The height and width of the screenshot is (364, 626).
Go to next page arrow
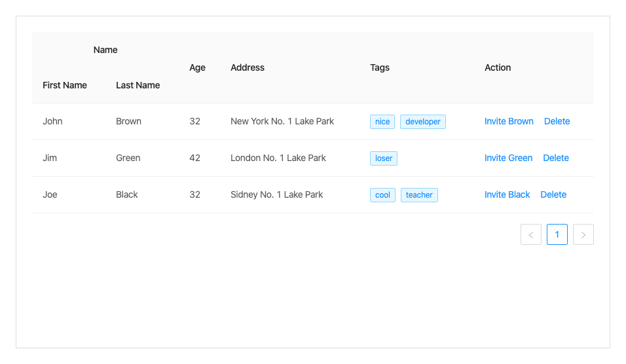point(583,234)
